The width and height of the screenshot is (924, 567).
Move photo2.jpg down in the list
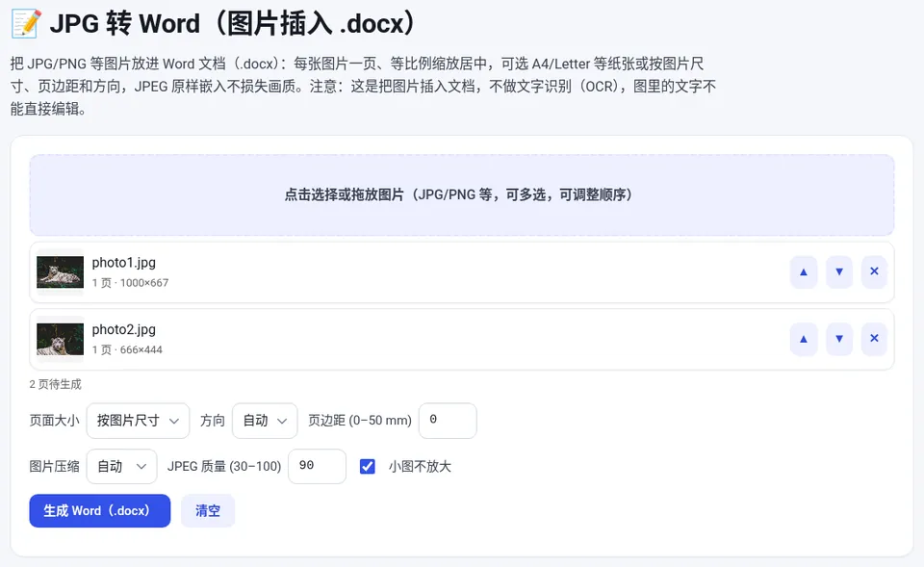[839, 339]
